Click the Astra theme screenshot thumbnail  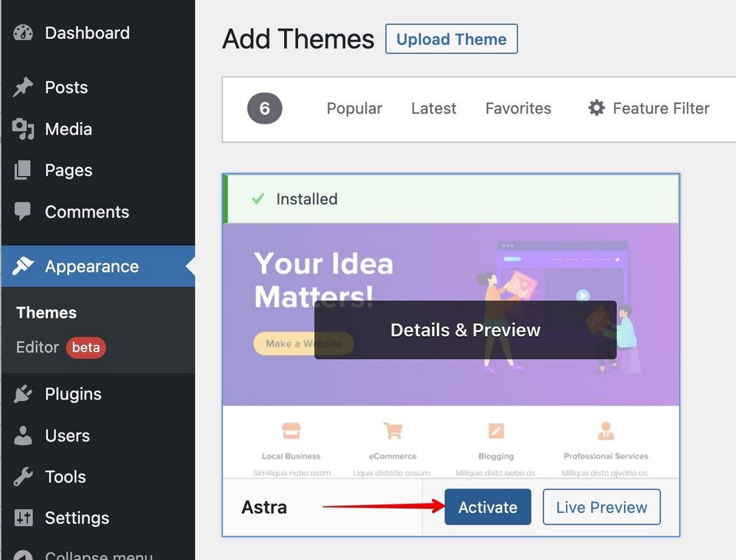click(451, 351)
